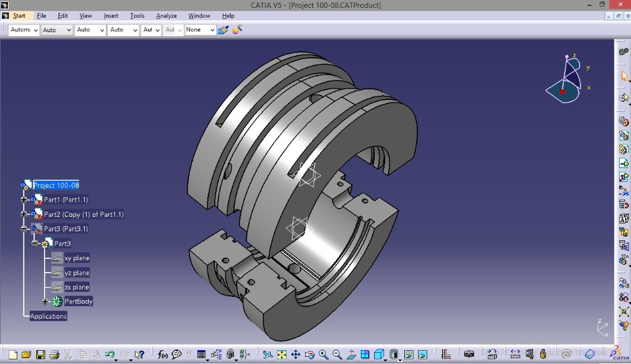Image resolution: width=631 pixels, height=364 pixels.
Task: Click the Open file folder icon
Action: [x=26, y=354]
